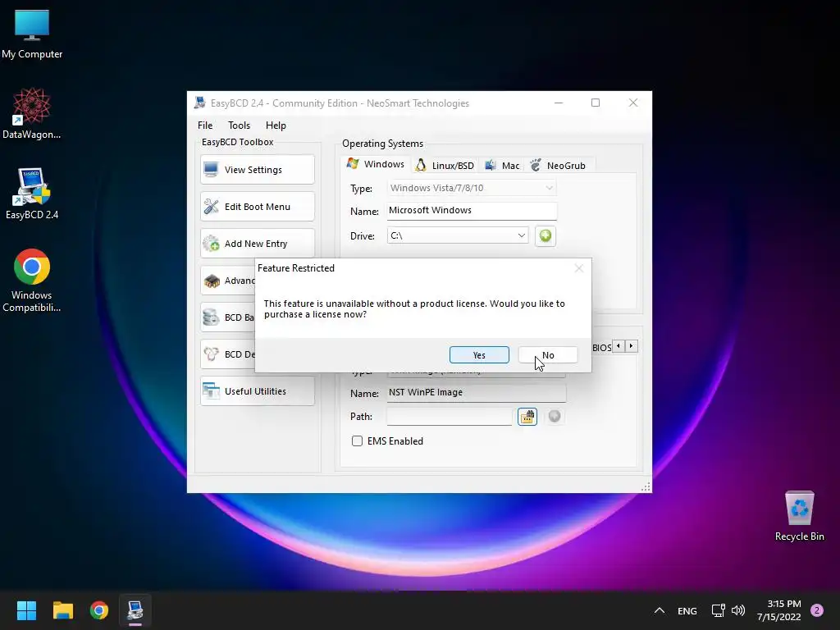The width and height of the screenshot is (840, 630).
Task: Open the DataWagon desktop shortcut
Action: click(32, 113)
